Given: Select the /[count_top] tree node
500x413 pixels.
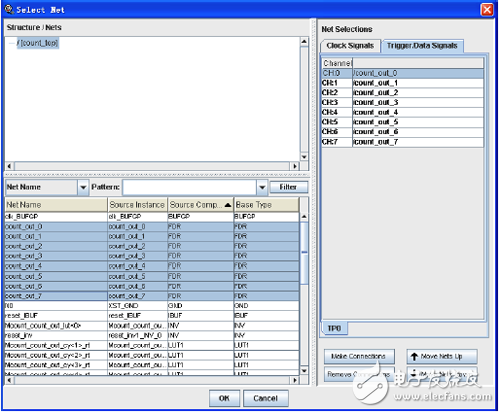Looking at the screenshot, I should (38, 43).
